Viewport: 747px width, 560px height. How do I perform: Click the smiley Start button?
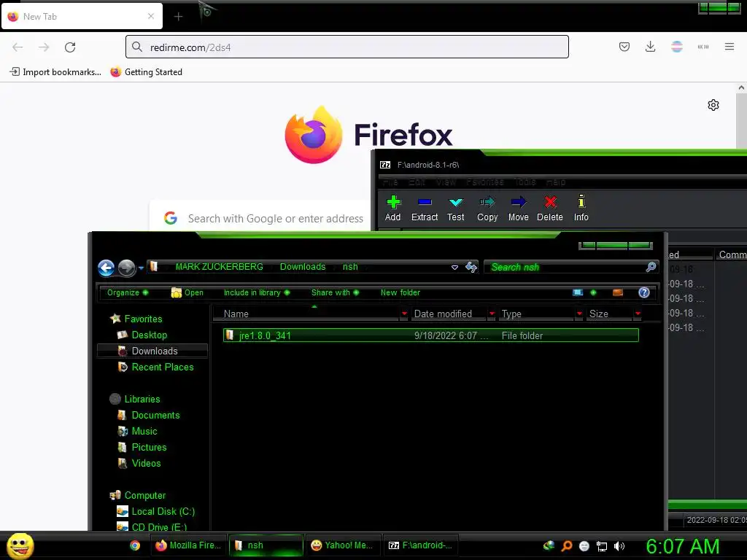20,545
